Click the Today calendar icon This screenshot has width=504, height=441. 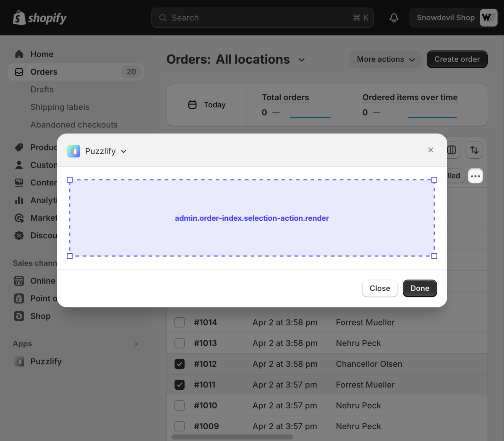pos(192,105)
